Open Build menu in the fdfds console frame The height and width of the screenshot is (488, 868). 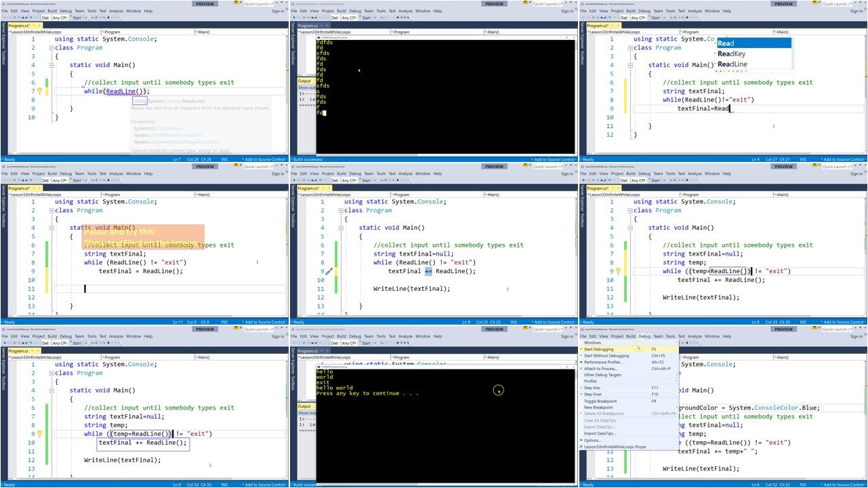(342, 11)
